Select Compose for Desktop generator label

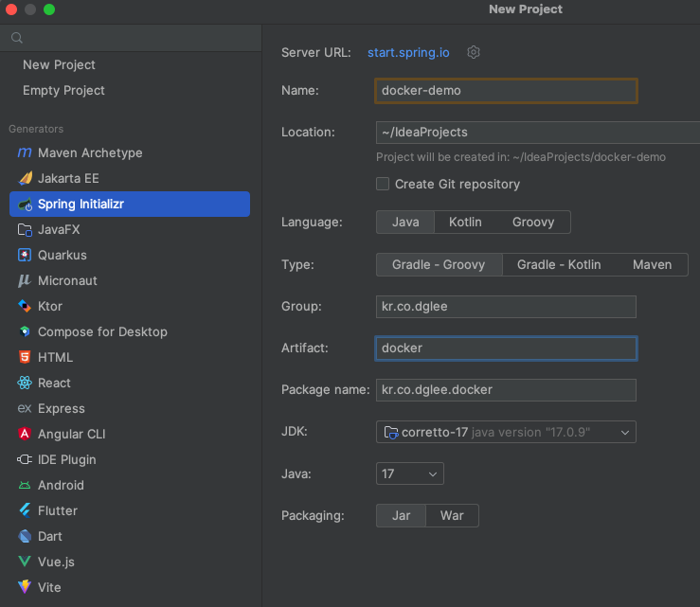pyautogui.click(x=102, y=331)
